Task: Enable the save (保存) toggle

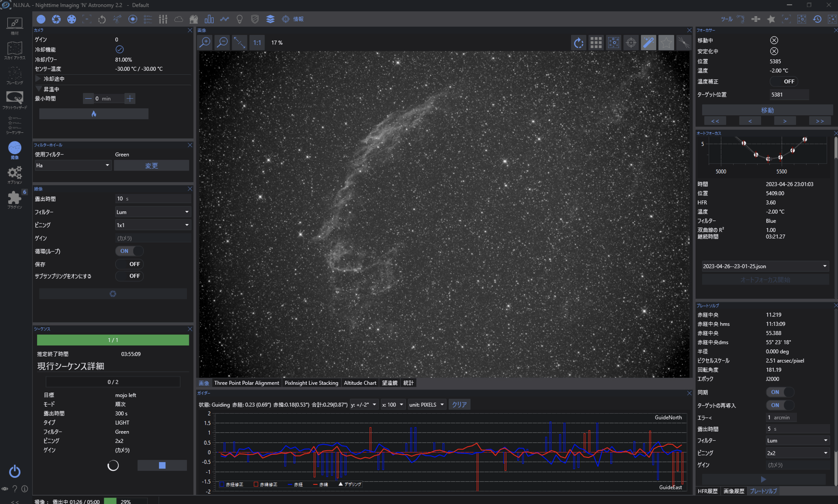Action: [x=129, y=264]
